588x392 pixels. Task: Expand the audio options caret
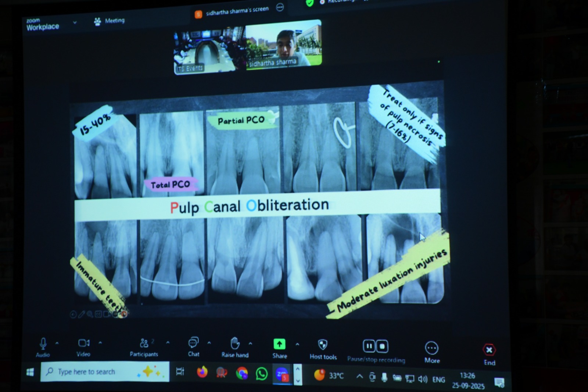click(57, 343)
